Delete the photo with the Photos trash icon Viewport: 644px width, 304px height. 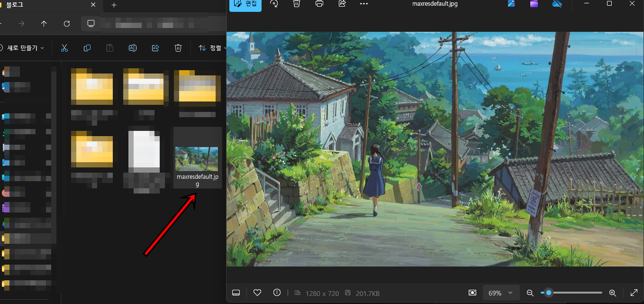point(297,4)
